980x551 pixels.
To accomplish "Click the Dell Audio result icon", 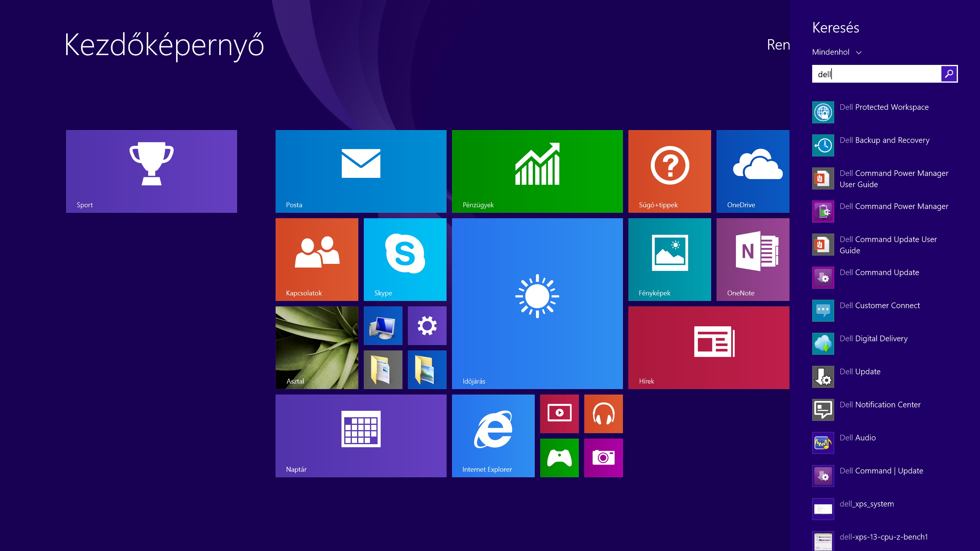I will tap(823, 443).
